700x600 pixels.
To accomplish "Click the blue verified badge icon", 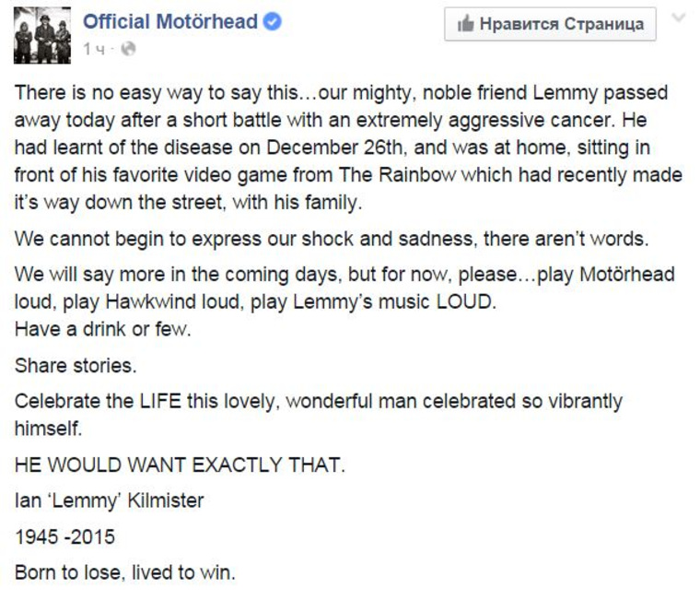I will tap(273, 21).
